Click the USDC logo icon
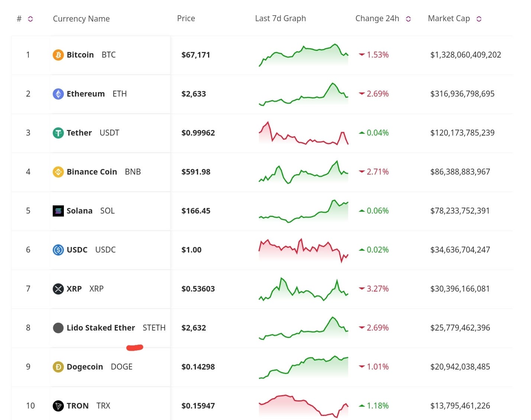531x420 pixels. (58, 250)
